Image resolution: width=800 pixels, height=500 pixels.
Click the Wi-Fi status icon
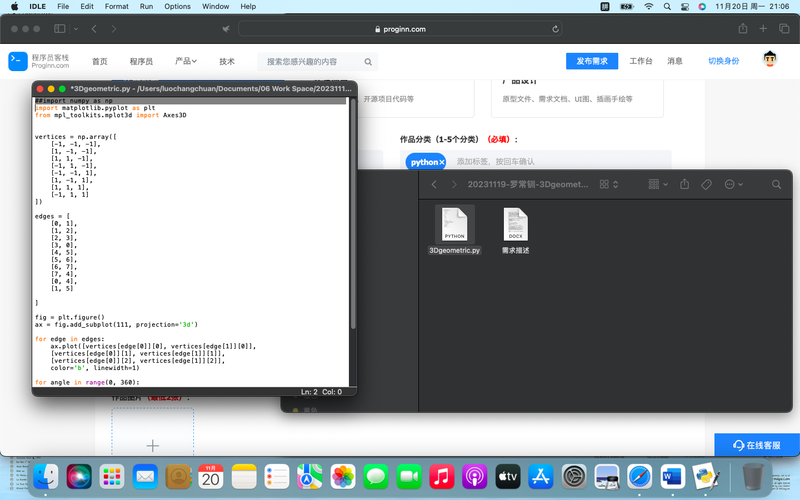[x=648, y=7]
